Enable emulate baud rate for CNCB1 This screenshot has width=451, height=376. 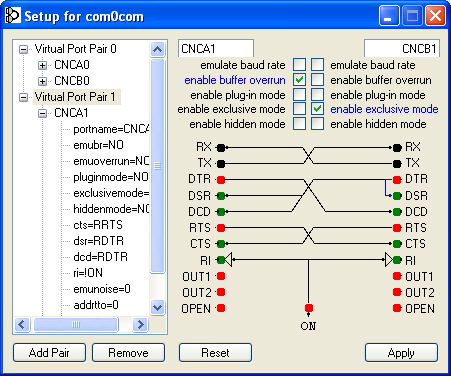(317, 65)
